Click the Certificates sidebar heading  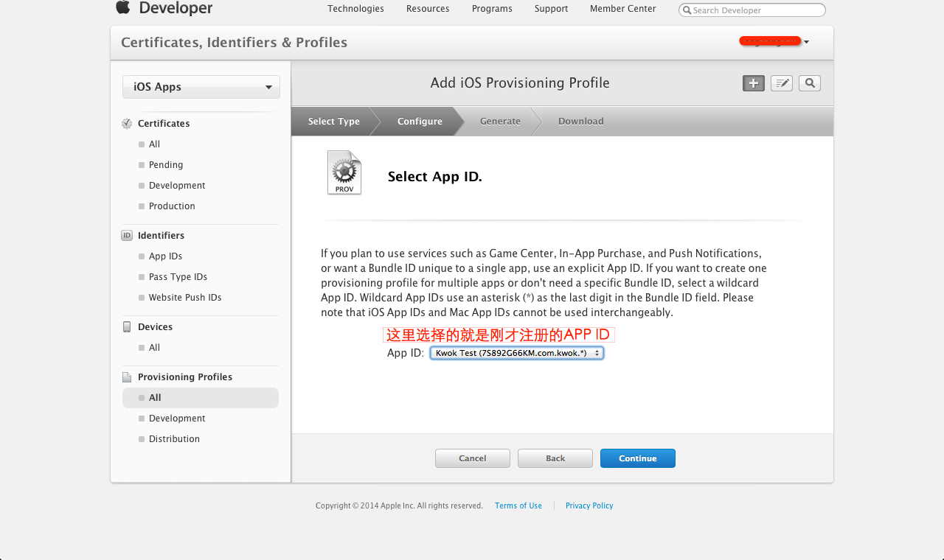(x=164, y=124)
